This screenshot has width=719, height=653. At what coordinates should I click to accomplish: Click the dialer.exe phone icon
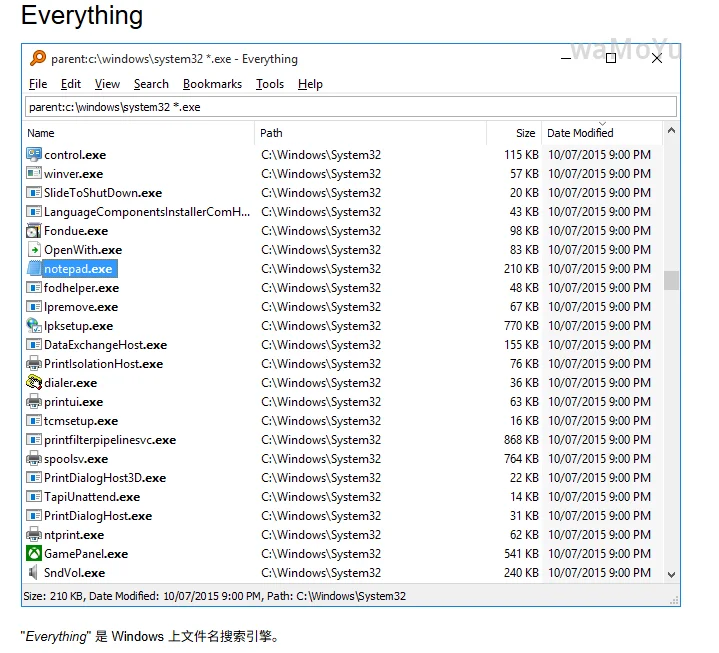[x=34, y=383]
